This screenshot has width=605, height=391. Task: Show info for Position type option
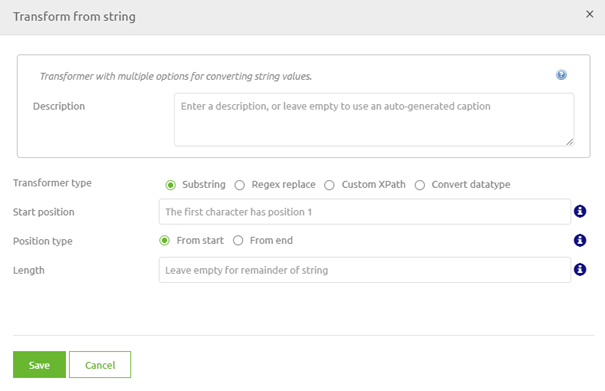pyautogui.click(x=580, y=240)
